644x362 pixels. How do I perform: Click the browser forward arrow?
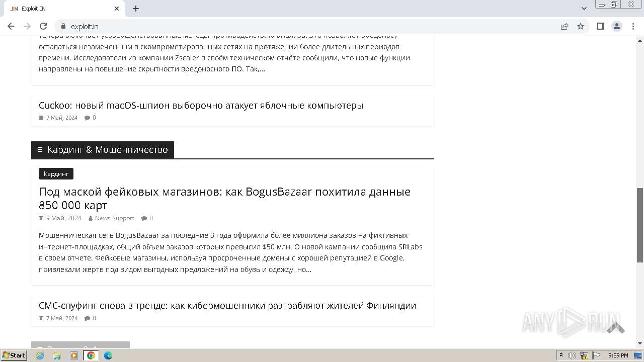point(27,26)
